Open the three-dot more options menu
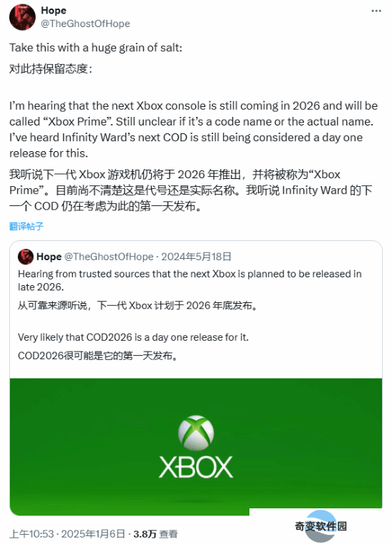Image resolution: width=392 pixels, height=544 pixels. 376,11
